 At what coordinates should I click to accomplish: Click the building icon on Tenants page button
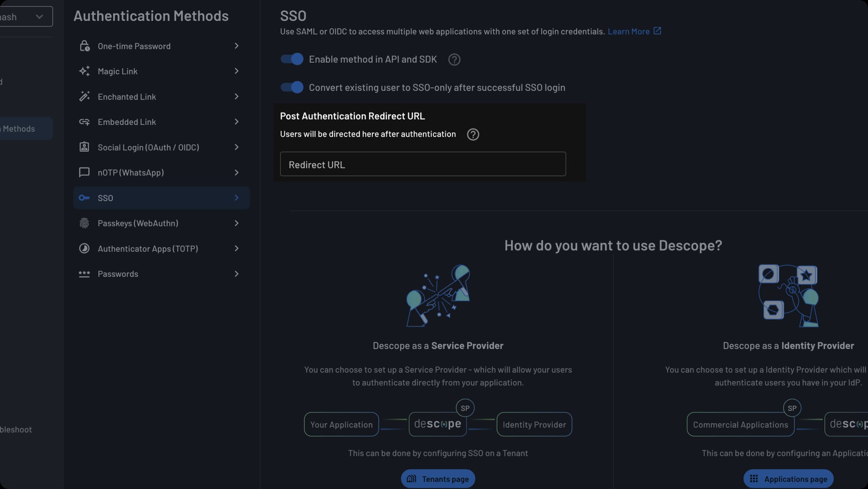[x=412, y=478]
